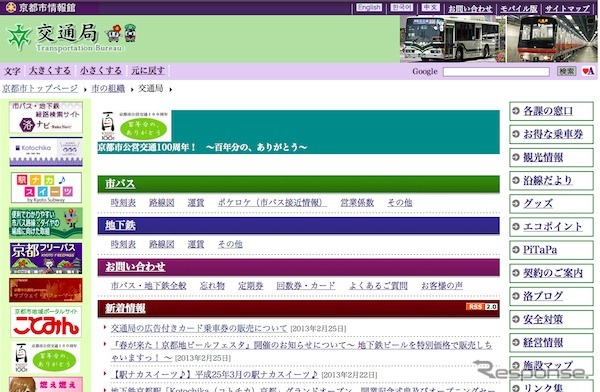Click arrow icon beside 各課の窓口

pyautogui.click(x=516, y=111)
